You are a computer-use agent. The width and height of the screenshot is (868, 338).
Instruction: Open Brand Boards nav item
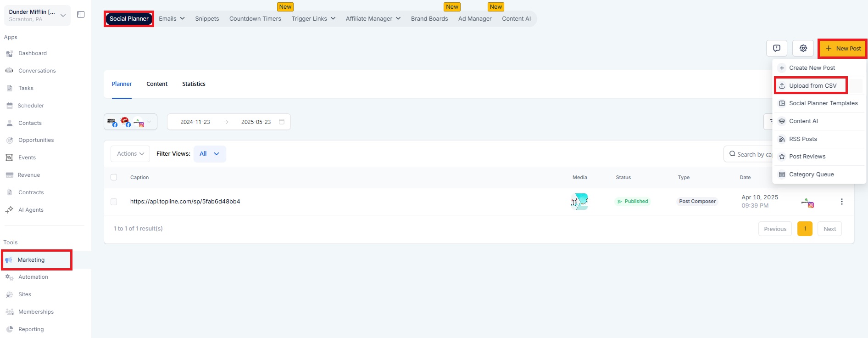pyautogui.click(x=429, y=19)
